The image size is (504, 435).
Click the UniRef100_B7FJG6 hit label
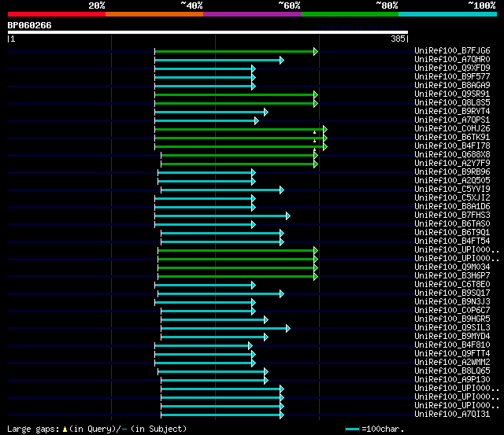(452, 50)
